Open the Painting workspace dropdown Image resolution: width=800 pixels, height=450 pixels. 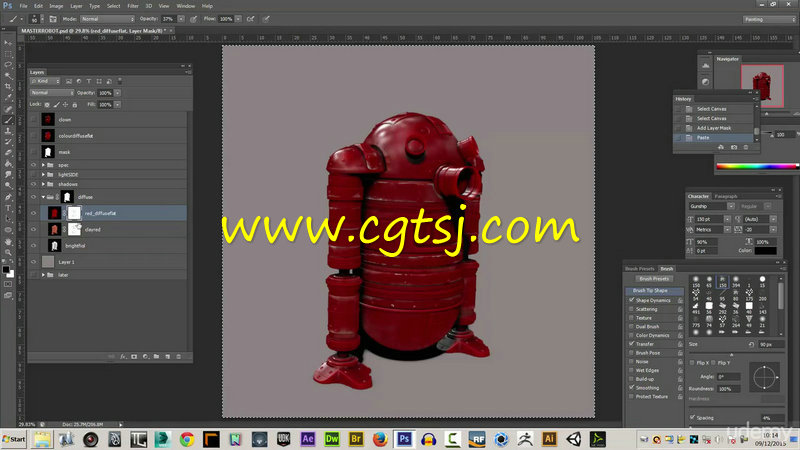(769, 19)
